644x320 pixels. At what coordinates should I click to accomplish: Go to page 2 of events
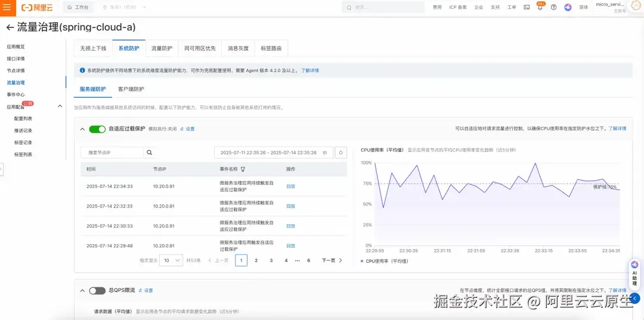256,260
